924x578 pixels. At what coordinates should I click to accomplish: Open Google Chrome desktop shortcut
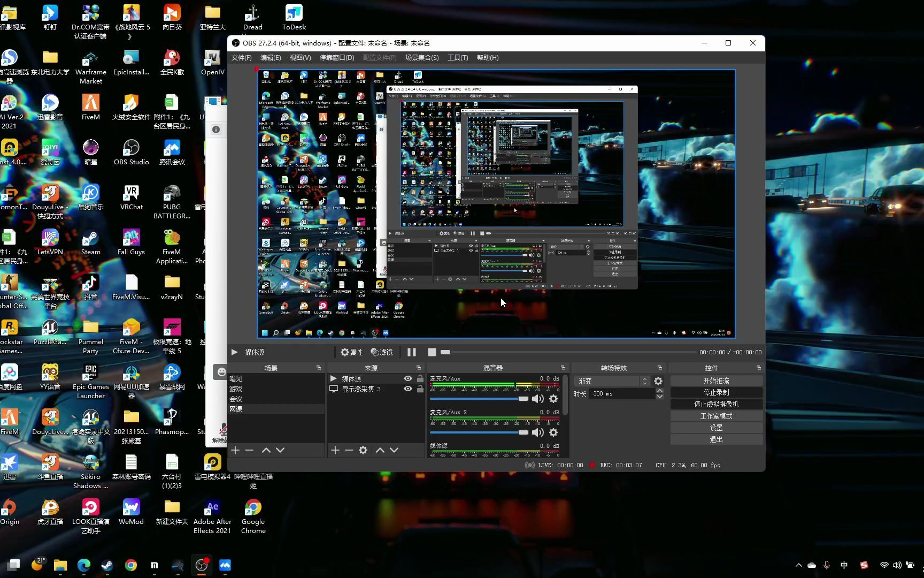253,516
